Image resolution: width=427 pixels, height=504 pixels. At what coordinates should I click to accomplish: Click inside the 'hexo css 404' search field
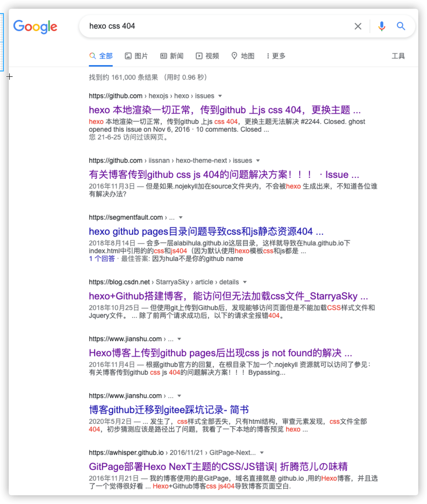tap(219, 26)
